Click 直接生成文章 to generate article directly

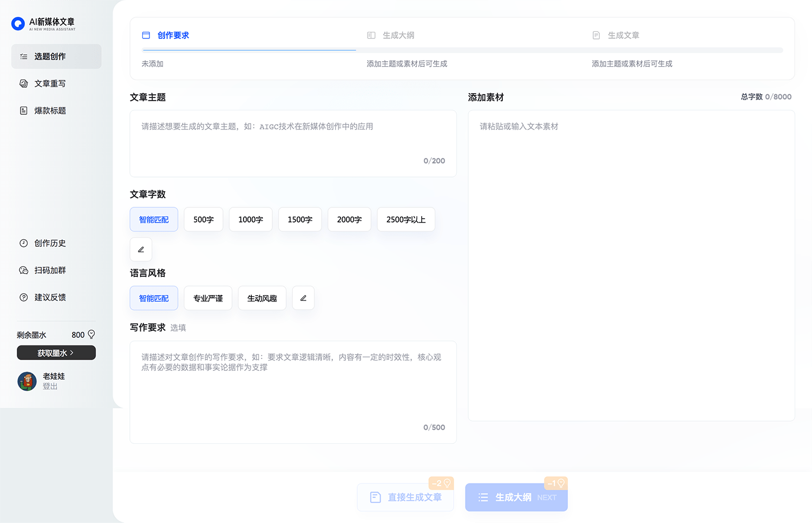pos(405,497)
